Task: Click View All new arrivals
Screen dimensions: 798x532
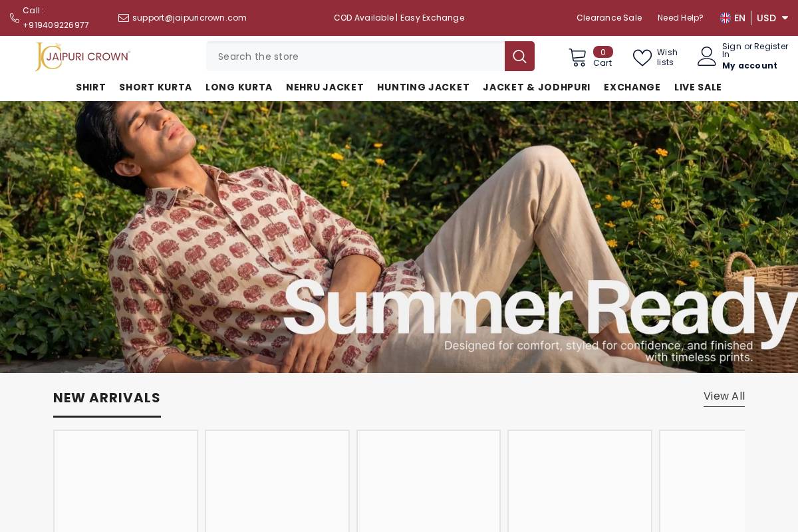Action: (x=724, y=396)
